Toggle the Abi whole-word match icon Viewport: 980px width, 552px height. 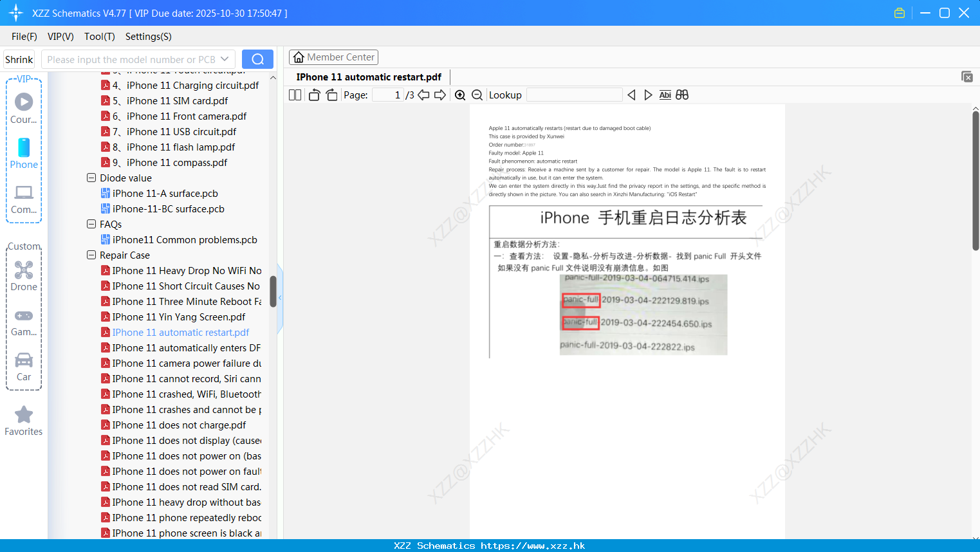(x=665, y=95)
